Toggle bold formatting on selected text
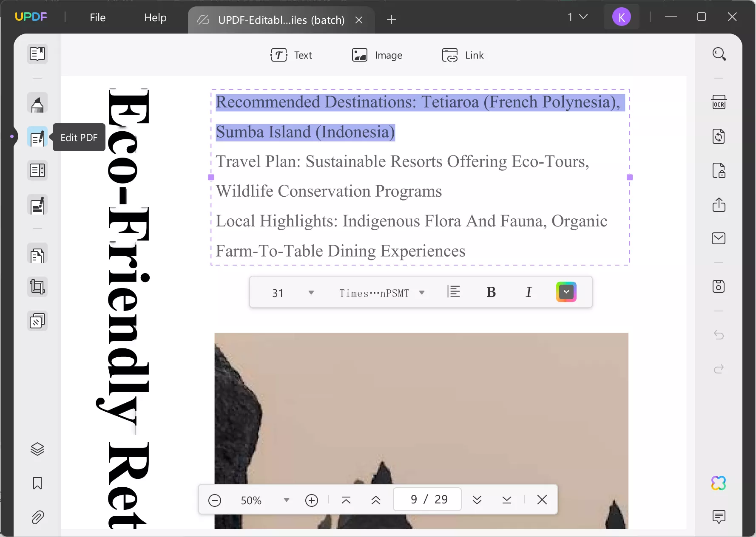 click(x=491, y=292)
